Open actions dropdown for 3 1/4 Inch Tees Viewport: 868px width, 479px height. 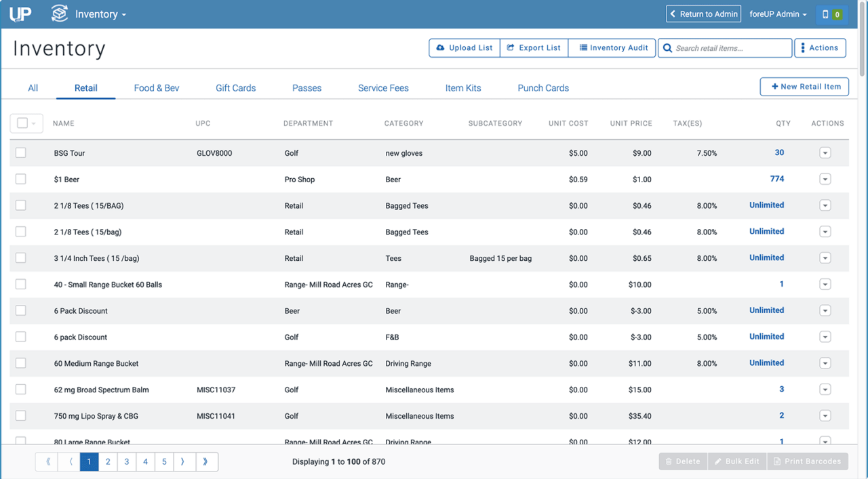click(825, 258)
